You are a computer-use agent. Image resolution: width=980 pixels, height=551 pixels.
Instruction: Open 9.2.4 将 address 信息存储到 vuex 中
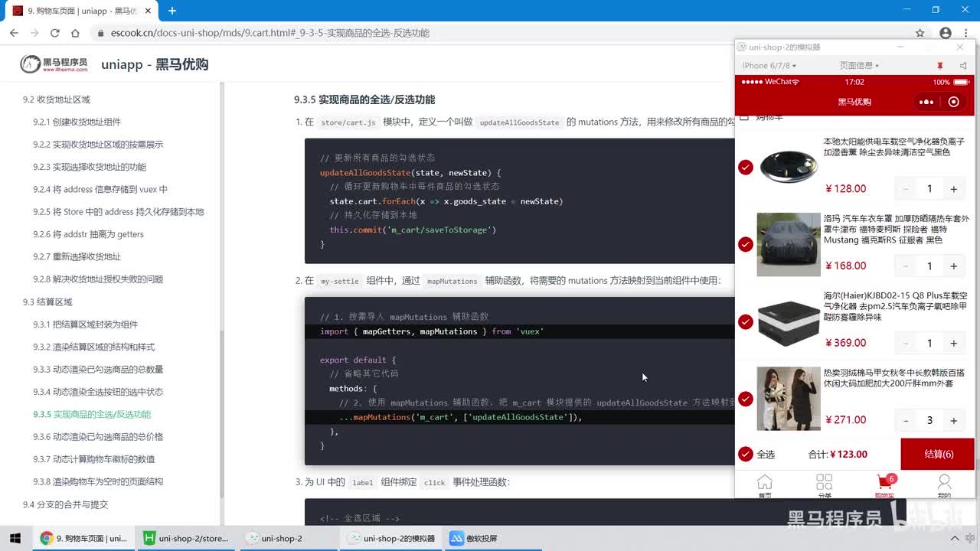pyautogui.click(x=100, y=189)
